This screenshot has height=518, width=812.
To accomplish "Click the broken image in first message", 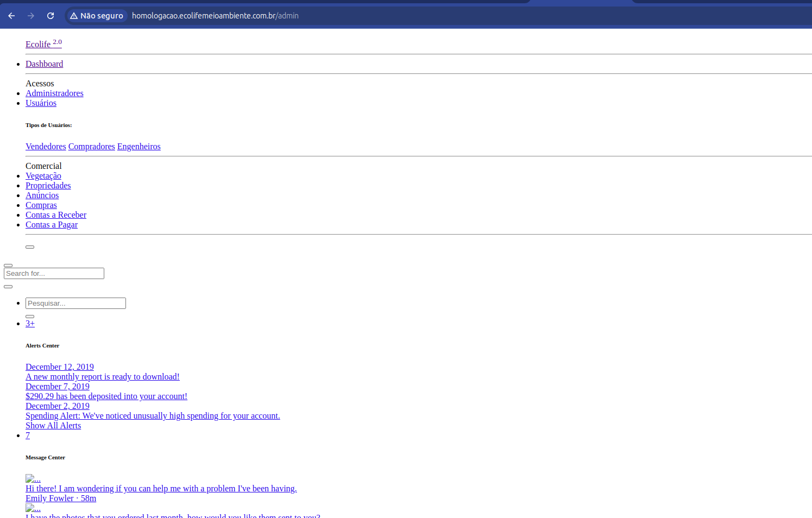I will point(33,479).
